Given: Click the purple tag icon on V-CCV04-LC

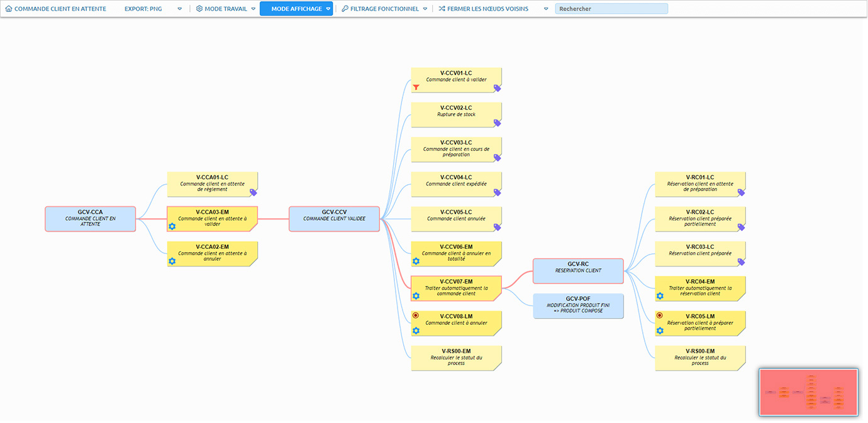Looking at the screenshot, I should (497, 192).
